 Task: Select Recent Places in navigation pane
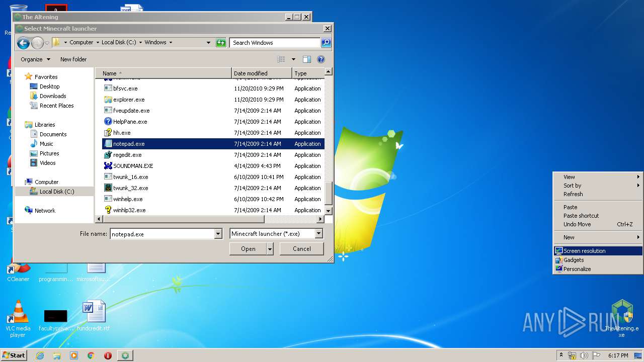56,106
